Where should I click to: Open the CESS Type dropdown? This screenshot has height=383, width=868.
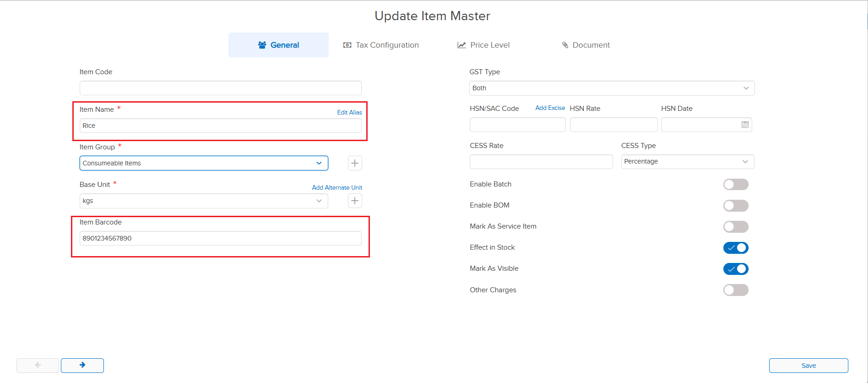pos(687,161)
